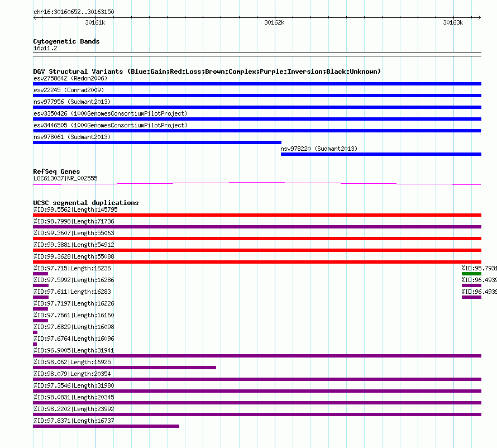The width and height of the screenshot is (497, 448).
Task: Click the %ID:97.8371|Length:16737 label
Action: pos(74,421)
